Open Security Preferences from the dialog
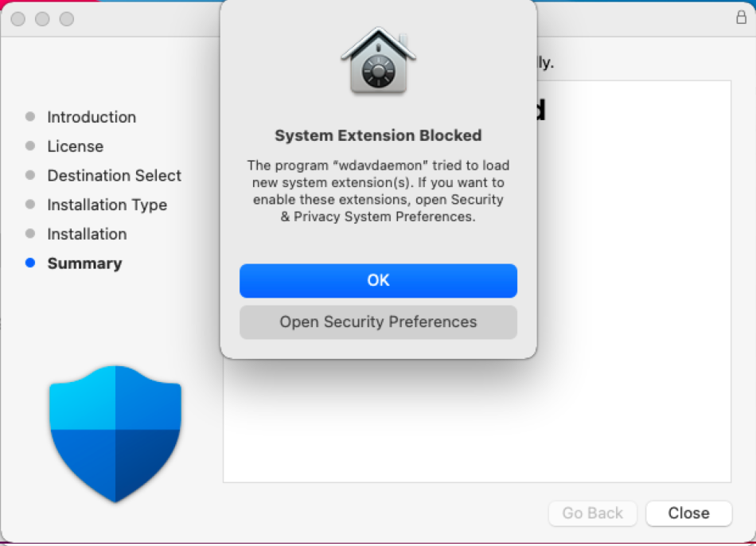The width and height of the screenshot is (756, 546). pyautogui.click(x=378, y=322)
